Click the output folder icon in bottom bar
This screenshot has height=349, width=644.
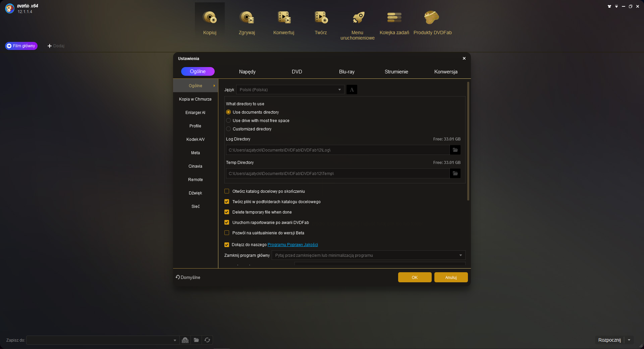pyautogui.click(x=196, y=340)
